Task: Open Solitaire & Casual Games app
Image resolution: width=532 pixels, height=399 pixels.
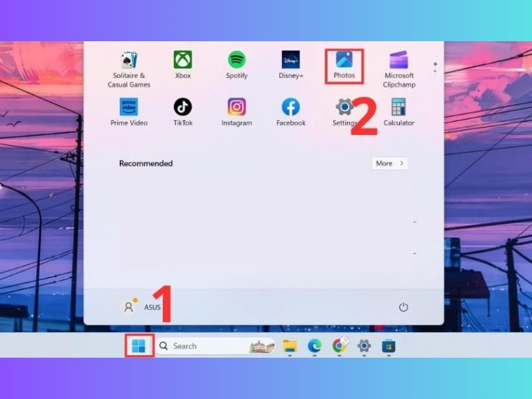Action: tap(129, 69)
